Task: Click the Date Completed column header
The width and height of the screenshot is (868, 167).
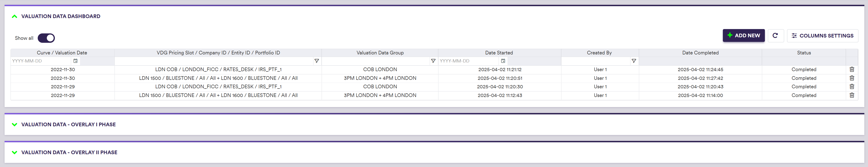Action: (700, 53)
